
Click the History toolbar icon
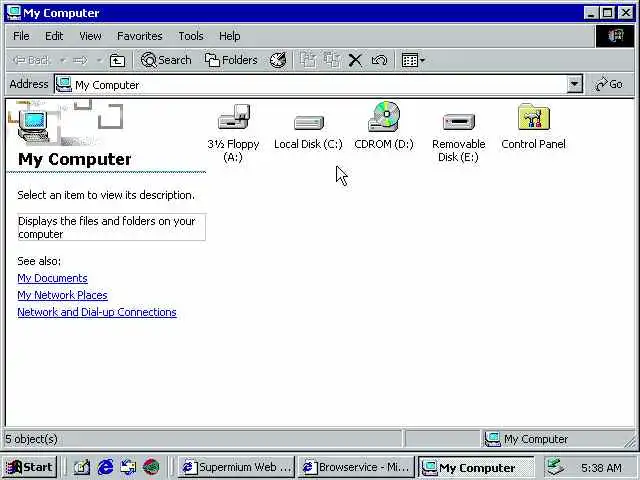[278, 60]
